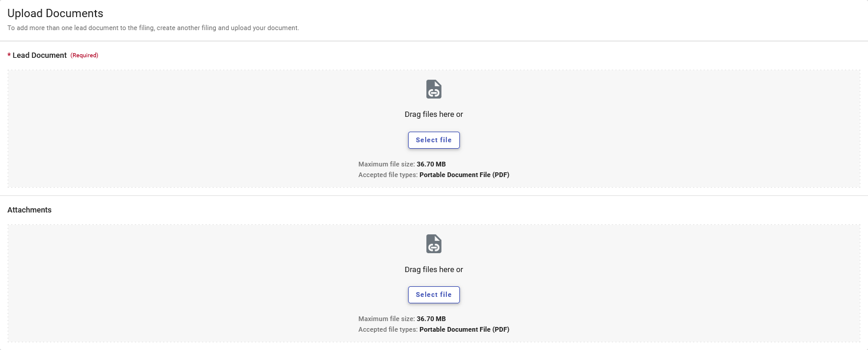Viewport: 868px width, 350px height.
Task: Click "Portable Document File (PDF)" in Lead Document
Action: (x=464, y=175)
